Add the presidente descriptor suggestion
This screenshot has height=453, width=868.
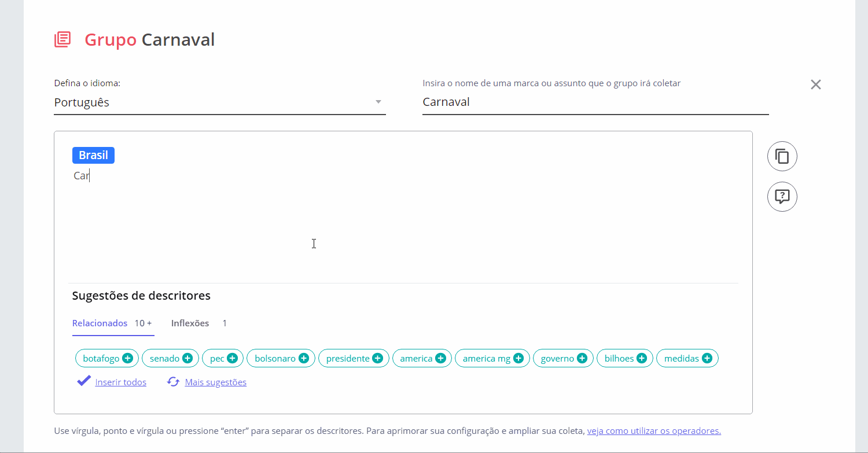click(x=377, y=358)
